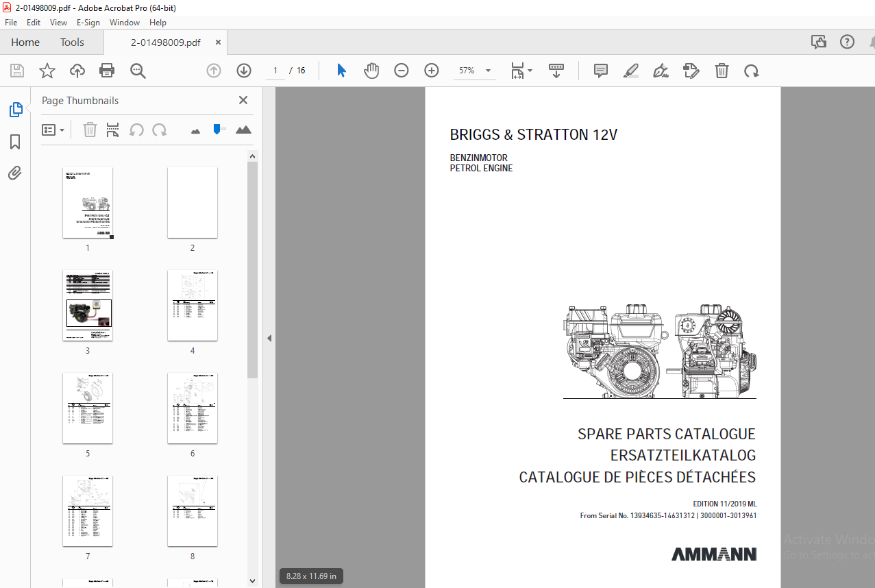Choose the Hand pan tool
Image resolution: width=875 pixels, height=588 pixels.
(371, 71)
